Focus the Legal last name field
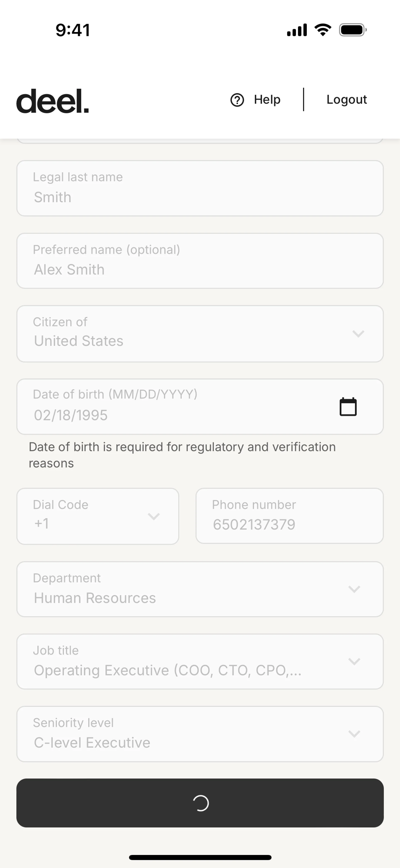This screenshot has width=400, height=868. pyautogui.click(x=200, y=188)
